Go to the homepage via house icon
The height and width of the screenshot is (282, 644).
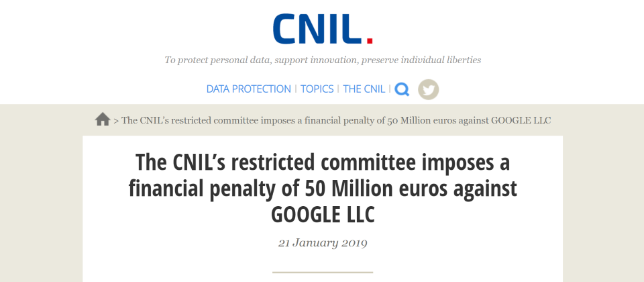103,120
